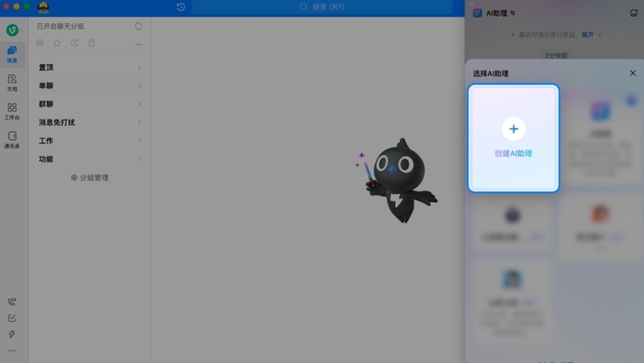Open the 通讯录 contacts section
The height and width of the screenshot is (363, 644).
[12, 139]
